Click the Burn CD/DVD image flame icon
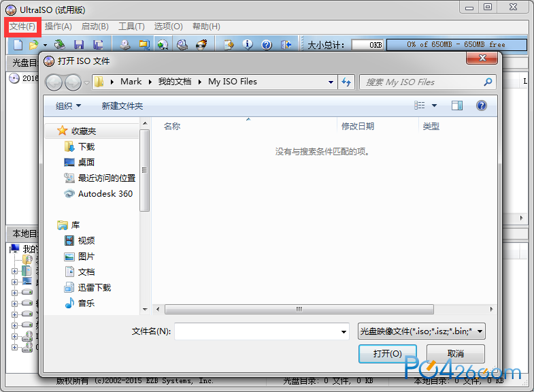This screenshot has width=534, height=392. [x=201, y=45]
